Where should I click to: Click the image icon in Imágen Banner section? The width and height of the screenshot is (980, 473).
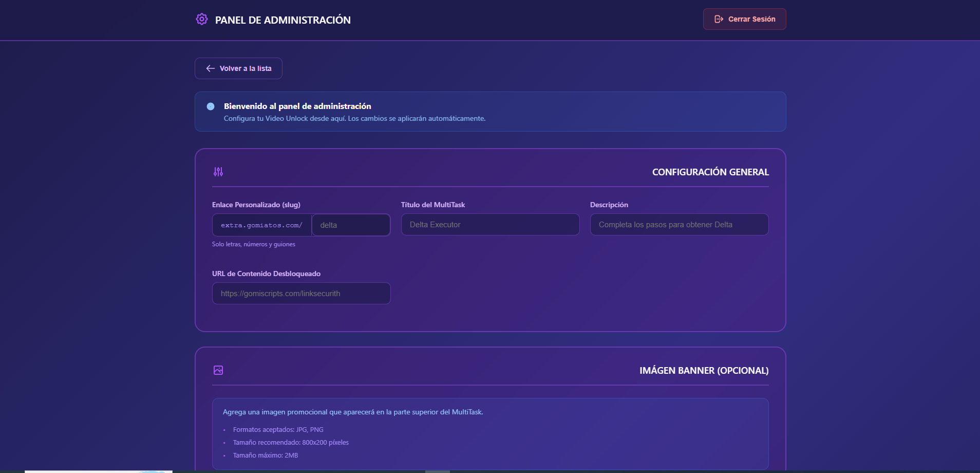tap(218, 370)
